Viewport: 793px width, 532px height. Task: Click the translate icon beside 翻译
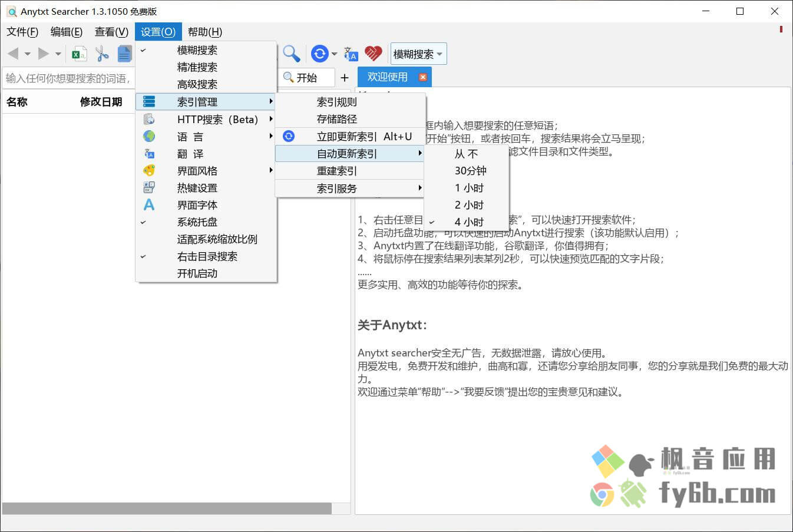point(149,153)
